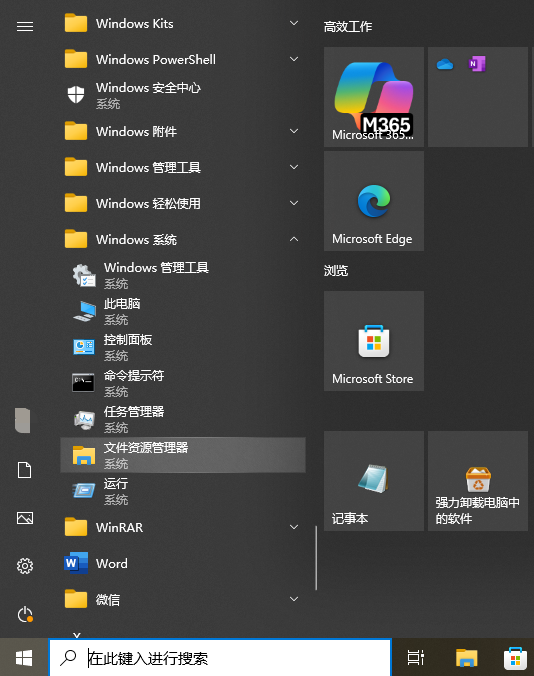The width and height of the screenshot is (534, 676).
Task: Expand the WinRAR chevron
Action: click(x=294, y=527)
